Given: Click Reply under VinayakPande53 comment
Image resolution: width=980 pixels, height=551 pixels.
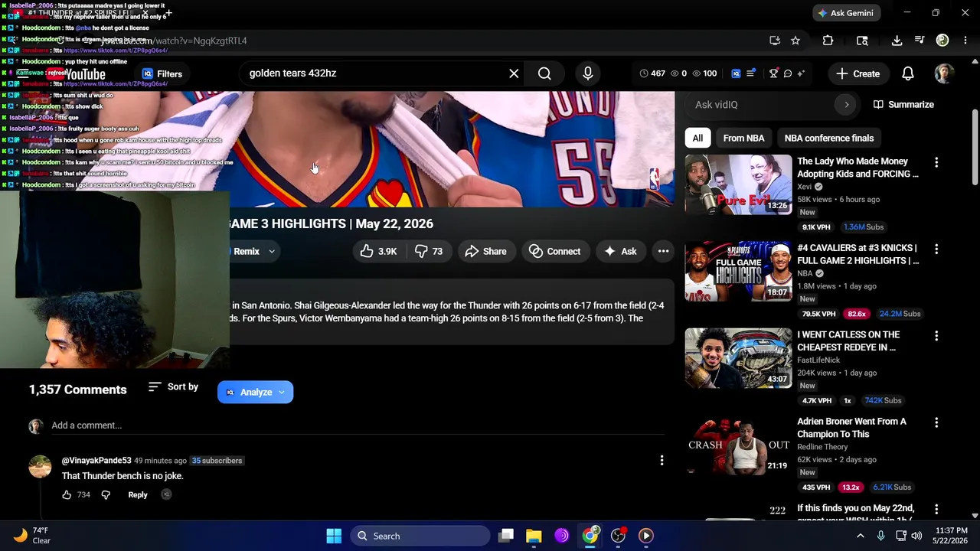Looking at the screenshot, I should point(138,494).
